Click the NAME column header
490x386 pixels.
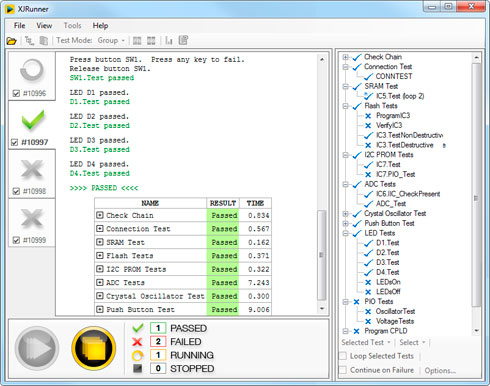click(x=150, y=203)
